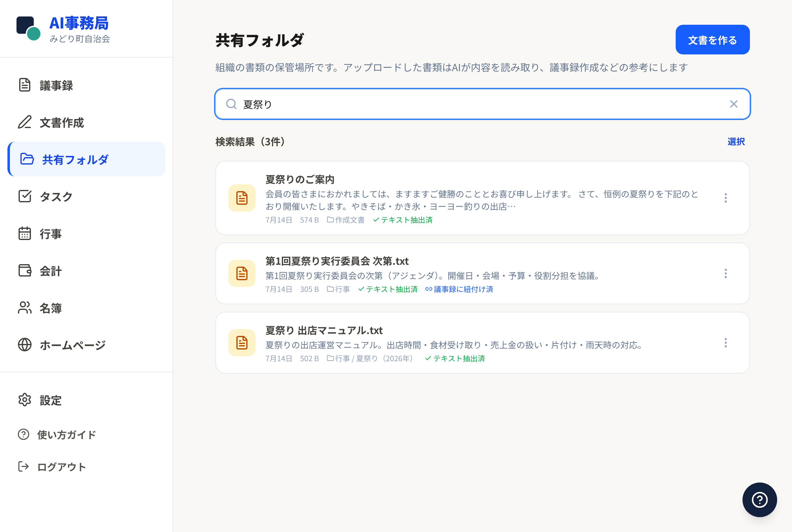Go to the 会計 menu item

(x=86, y=270)
